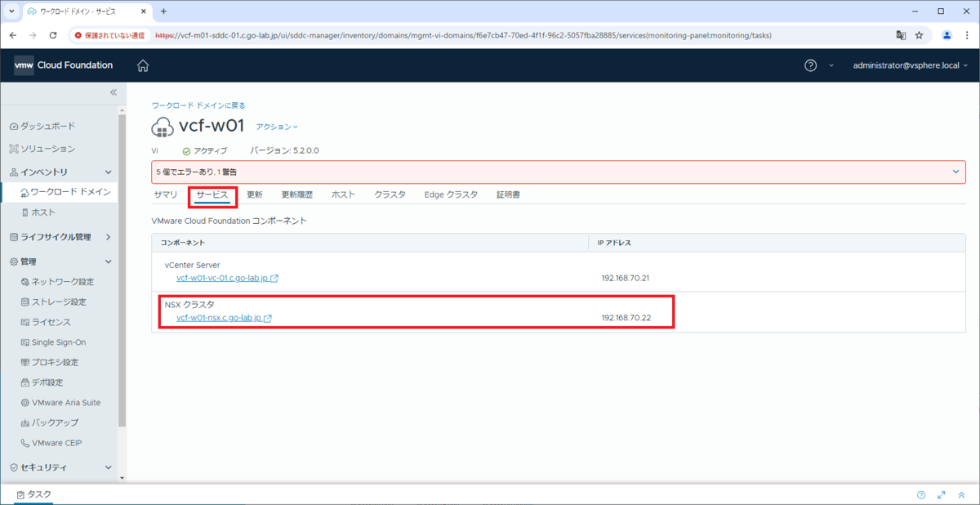Screen dimensions: 980x505
Task: Open Single Sign-On settings
Action: [x=53, y=342]
